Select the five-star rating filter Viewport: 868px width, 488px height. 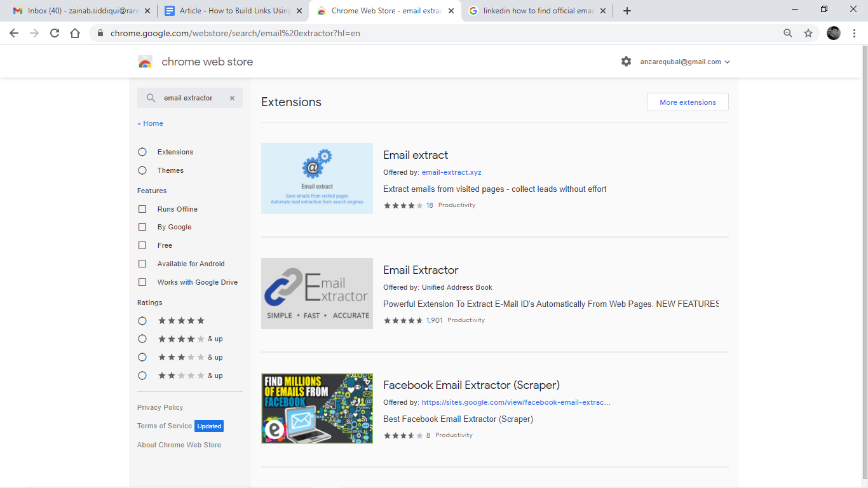click(x=142, y=321)
